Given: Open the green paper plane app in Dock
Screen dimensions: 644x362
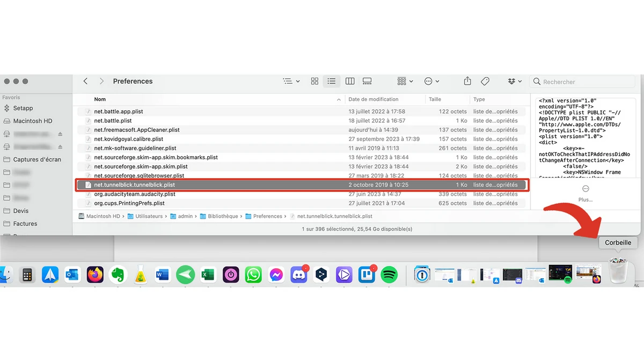Looking at the screenshot, I should 185,275.
